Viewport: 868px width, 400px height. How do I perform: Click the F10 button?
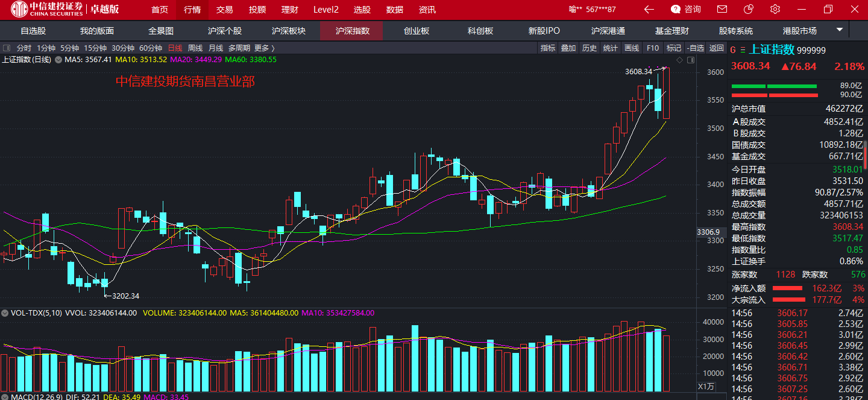(x=652, y=48)
